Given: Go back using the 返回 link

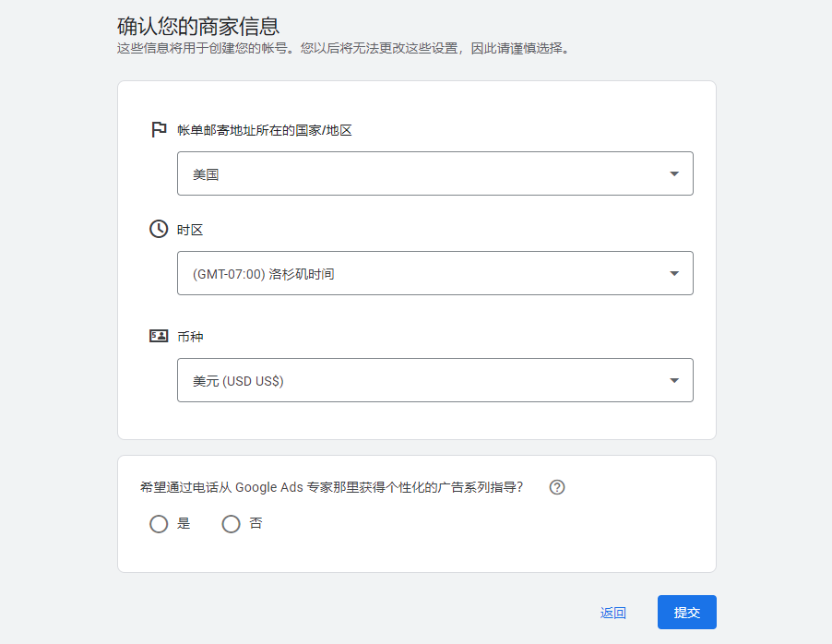Looking at the screenshot, I should (x=613, y=613).
